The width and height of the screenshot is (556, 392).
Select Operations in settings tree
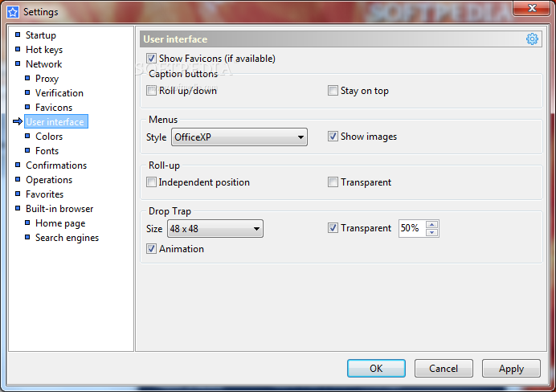point(49,180)
